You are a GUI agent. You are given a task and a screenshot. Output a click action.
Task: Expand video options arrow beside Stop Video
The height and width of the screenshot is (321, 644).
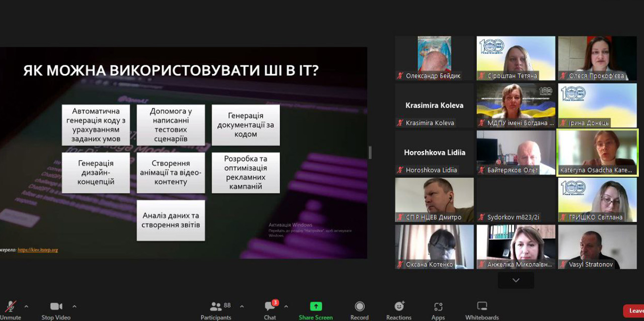tap(74, 306)
